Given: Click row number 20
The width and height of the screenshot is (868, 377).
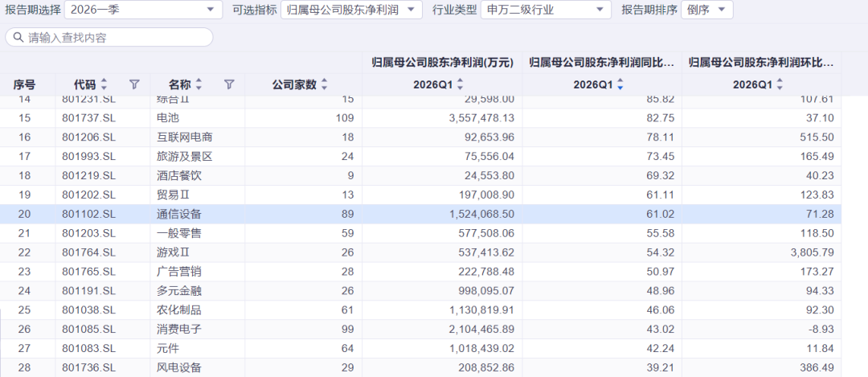Looking at the screenshot, I should 24,215.
